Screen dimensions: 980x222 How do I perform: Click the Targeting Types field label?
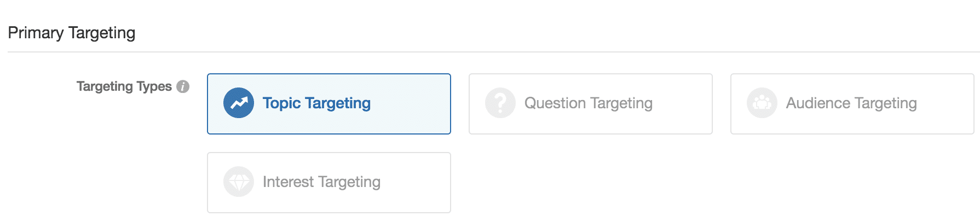point(124,86)
